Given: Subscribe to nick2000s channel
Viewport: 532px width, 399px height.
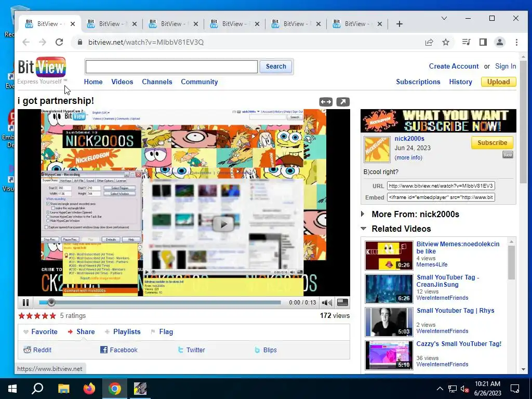Looking at the screenshot, I should tap(492, 143).
